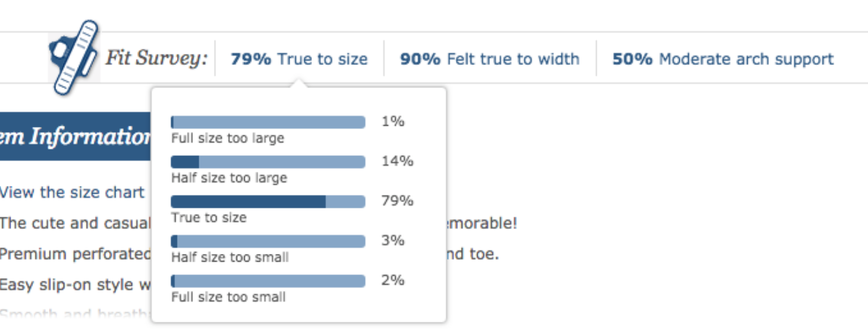Click the Fit Survey label text
This screenshot has width=868, height=333.
click(156, 58)
